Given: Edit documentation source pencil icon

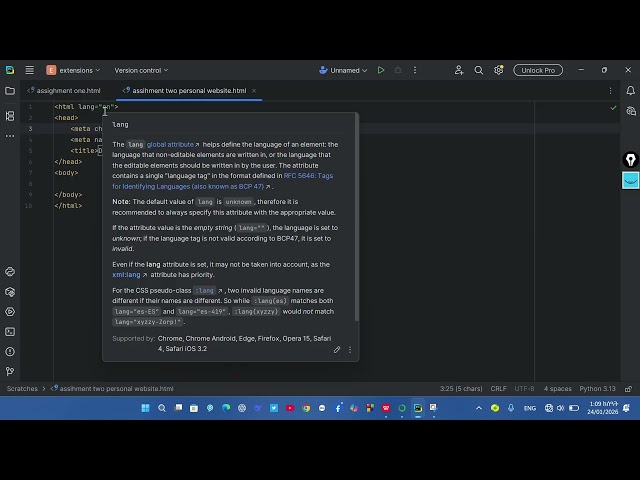Looking at the screenshot, I should click(x=337, y=350).
